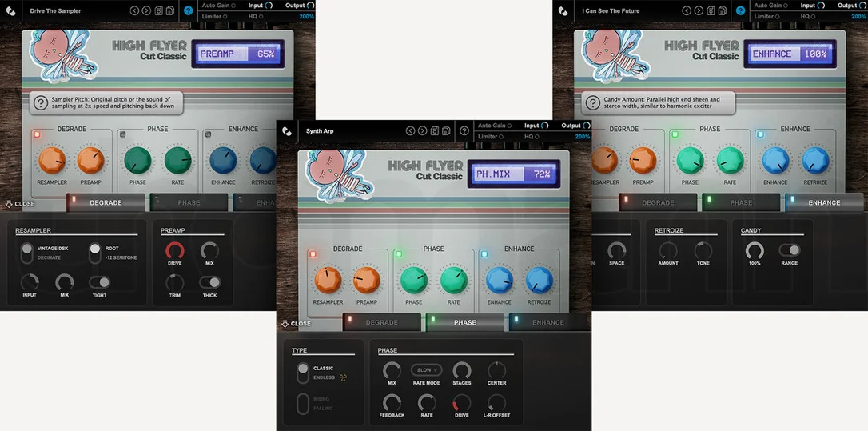Click the 200% zoom value in Synth Arp header
The height and width of the screenshot is (431, 868).
point(583,136)
